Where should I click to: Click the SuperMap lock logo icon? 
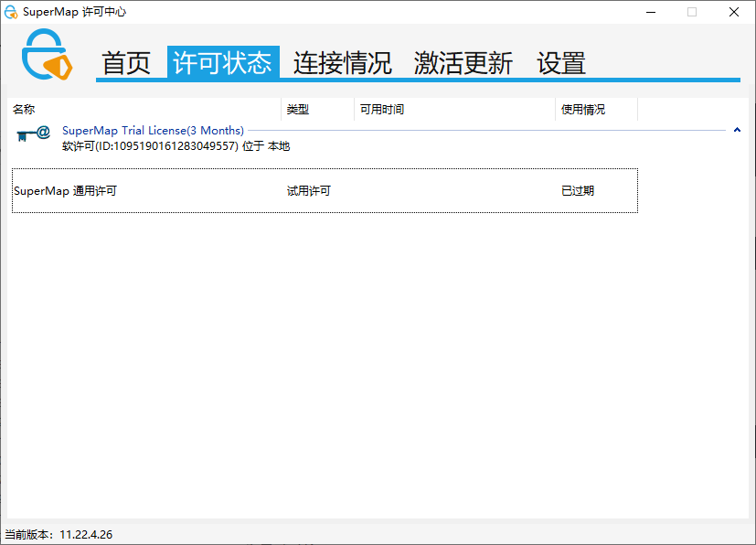pyautogui.click(x=47, y=55)
